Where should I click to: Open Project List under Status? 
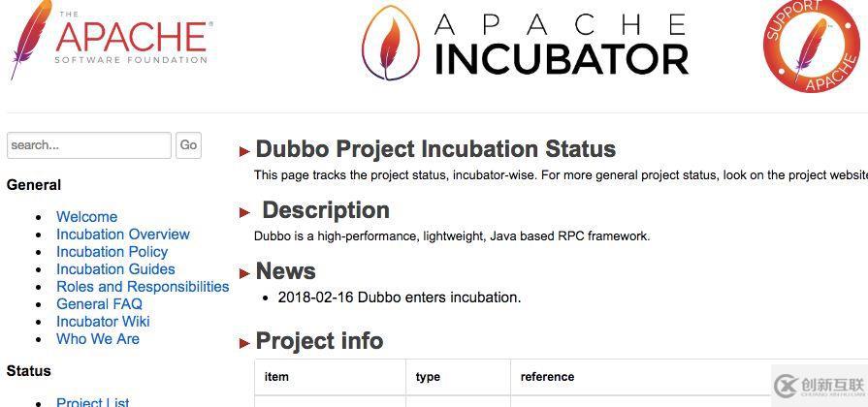point(92,401)
